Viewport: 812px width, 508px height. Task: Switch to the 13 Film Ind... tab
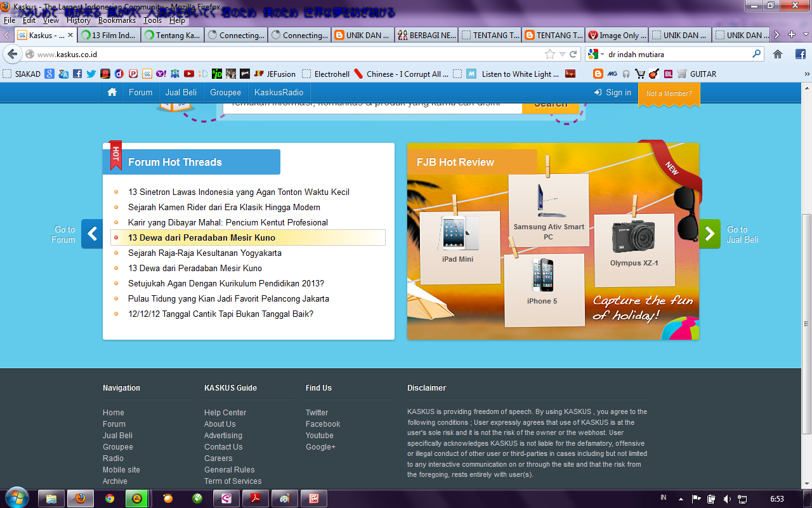click(109, 35)
